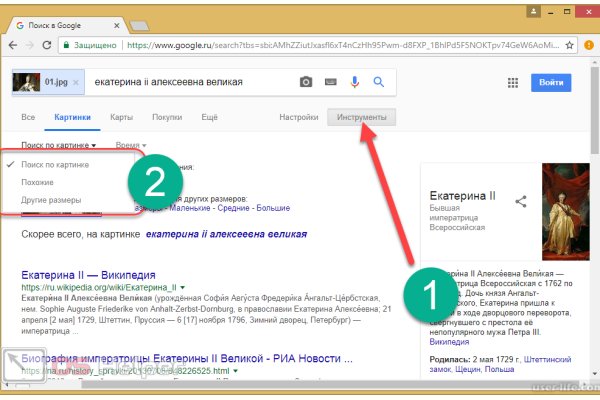The width and height of the screenshot is (600, 400).
Task: Click the browser Forward arrow
Action: pyautogui.click(x=29, y=45)
